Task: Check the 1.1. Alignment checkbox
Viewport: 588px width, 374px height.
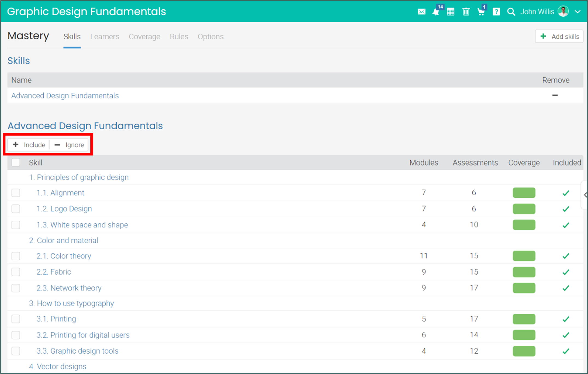Action: (x=16, y=193)
